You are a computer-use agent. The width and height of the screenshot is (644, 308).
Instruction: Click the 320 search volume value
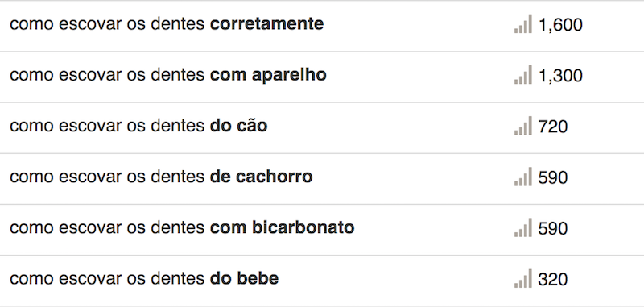tap(553, 280)
